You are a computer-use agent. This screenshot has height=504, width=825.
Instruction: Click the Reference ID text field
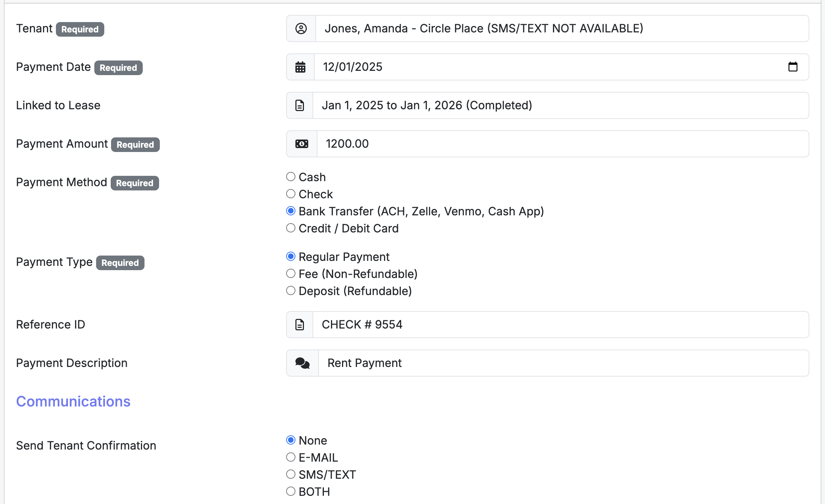tap(560, 325)
